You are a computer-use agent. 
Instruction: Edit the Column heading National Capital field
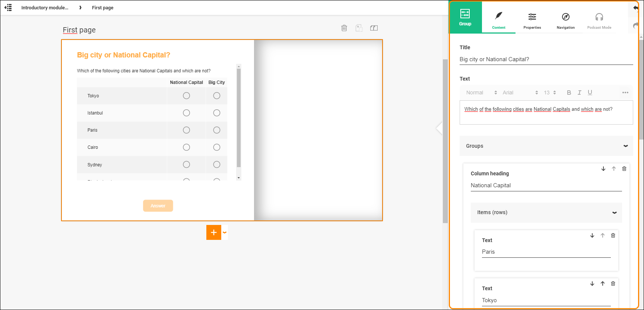(x=546, y=185)
